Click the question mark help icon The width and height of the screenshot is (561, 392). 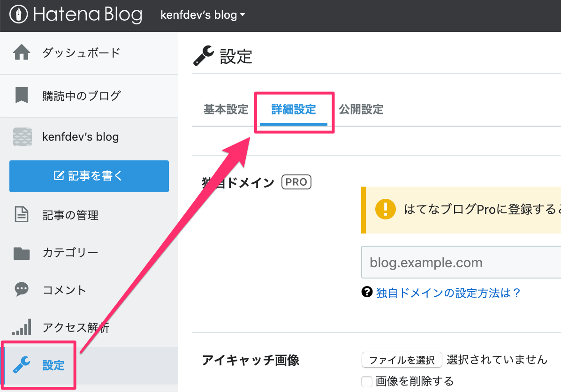[x=367, y=292]
